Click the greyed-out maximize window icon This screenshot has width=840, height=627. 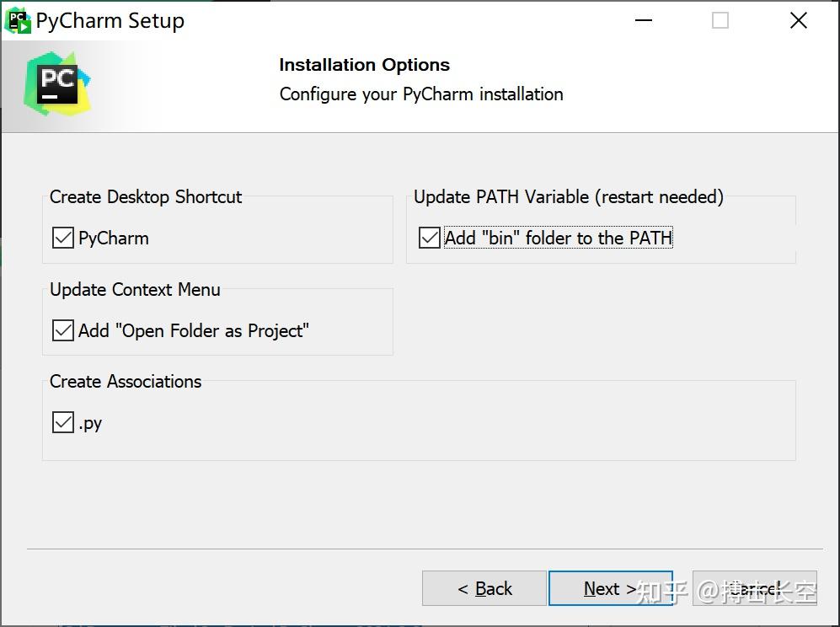pos(720,20)
